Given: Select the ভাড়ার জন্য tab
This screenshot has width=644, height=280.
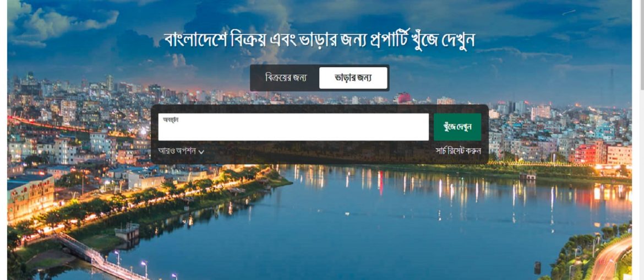Looking at the screenshot, I should pos(353,78).
